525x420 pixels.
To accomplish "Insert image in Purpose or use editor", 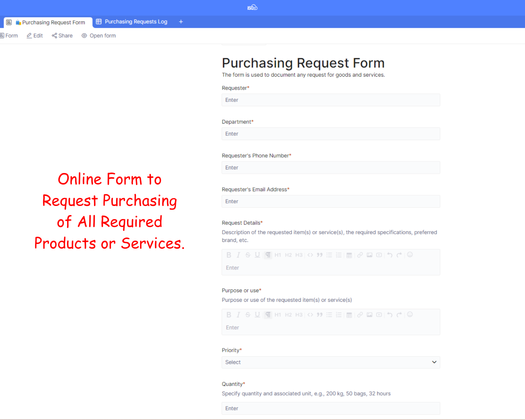I will coord(369,315).
